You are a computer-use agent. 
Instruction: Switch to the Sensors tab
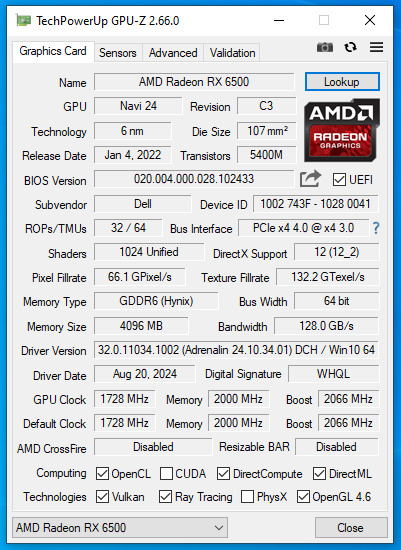[x=118, y=53]
